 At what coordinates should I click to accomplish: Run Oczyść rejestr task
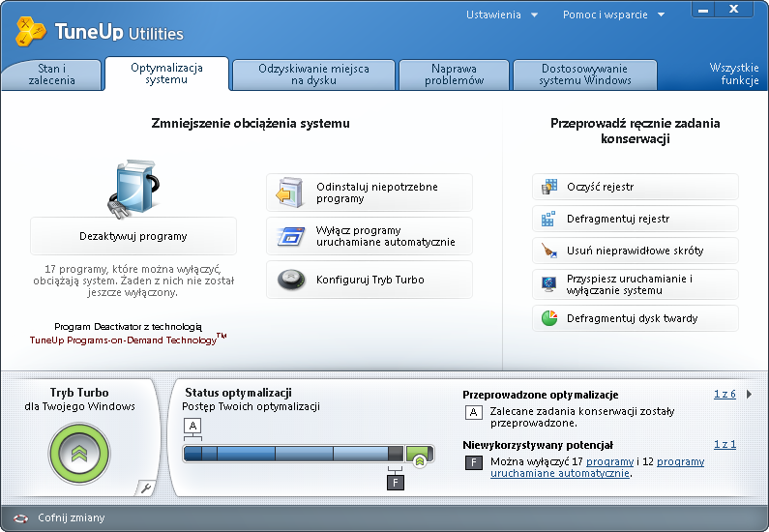click(x=636, y=187)
